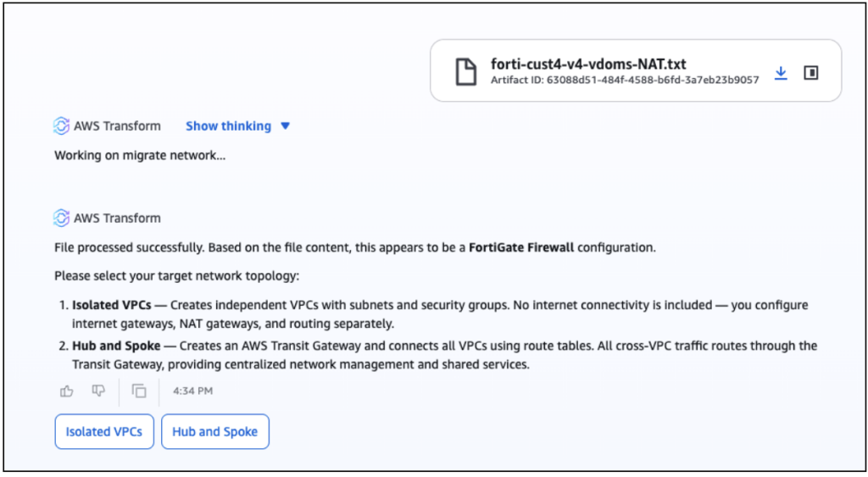
Task: Click the 'AWS Transform' name beside 'Show thinking'
Action: pos(117,126)
